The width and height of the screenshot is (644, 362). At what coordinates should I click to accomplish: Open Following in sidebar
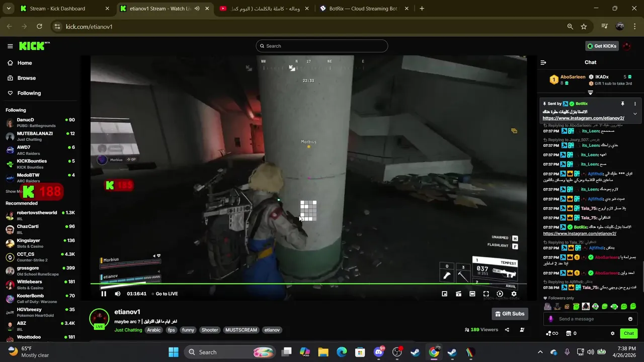pyautogui.click(x=24, y=93)
